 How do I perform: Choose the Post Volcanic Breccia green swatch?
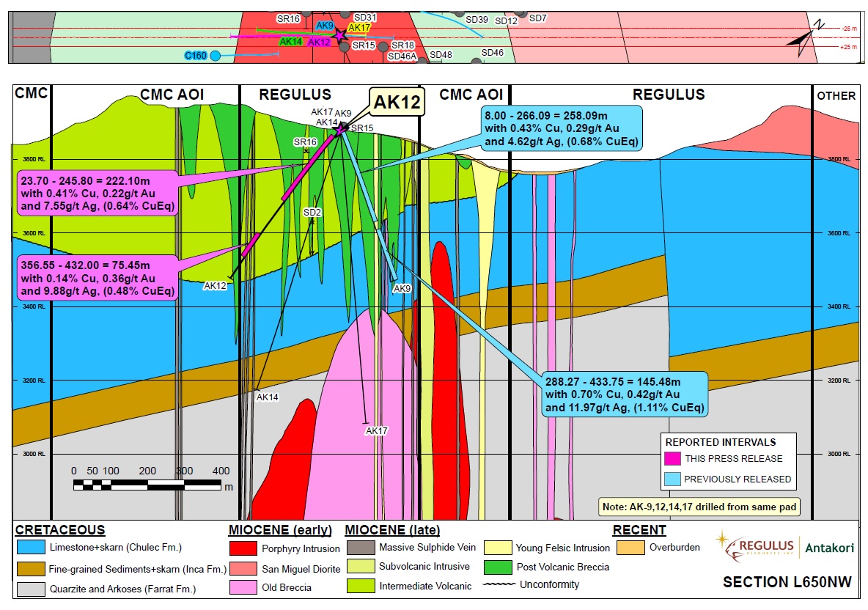(498, 567)
